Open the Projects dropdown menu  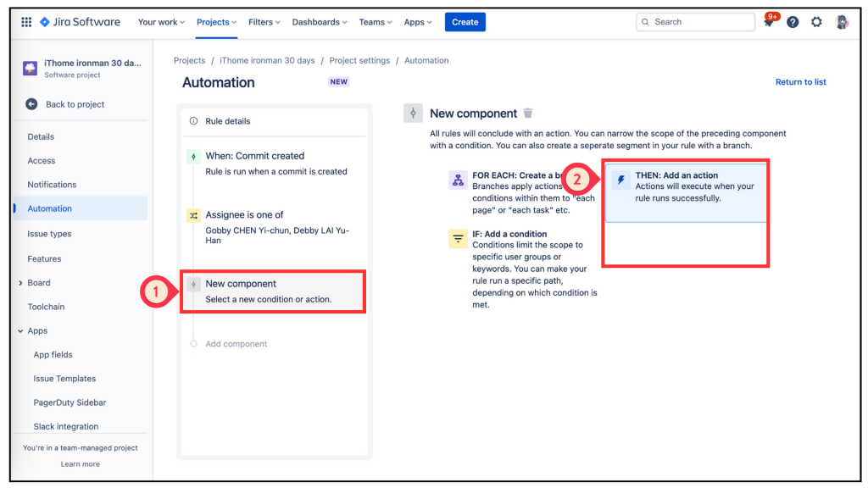click(x=216, y=22)
